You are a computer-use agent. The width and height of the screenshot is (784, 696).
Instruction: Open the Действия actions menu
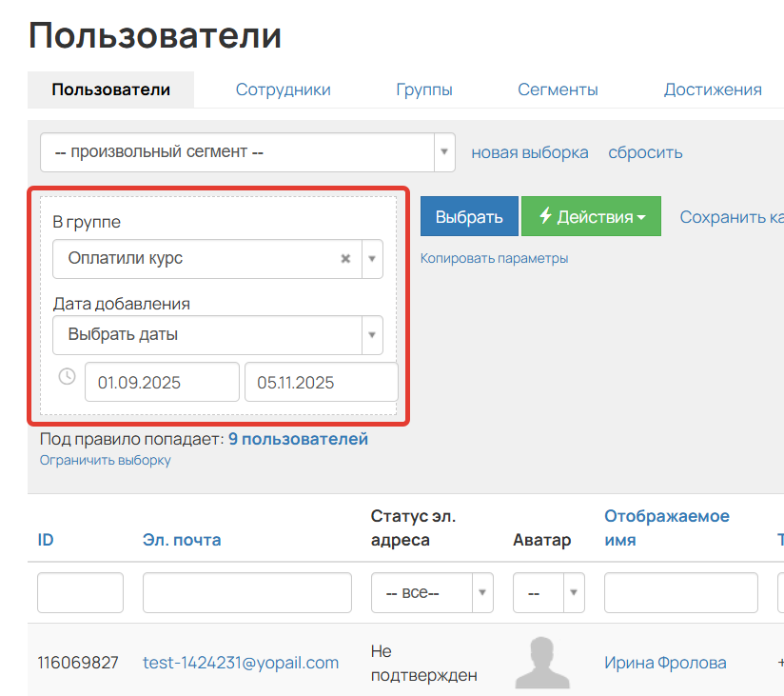point(591,216)
